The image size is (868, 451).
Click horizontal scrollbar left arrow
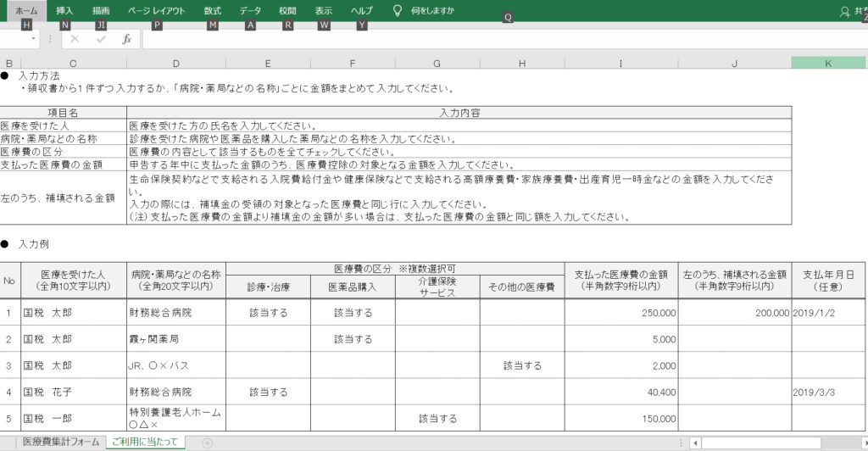(694, 443)
